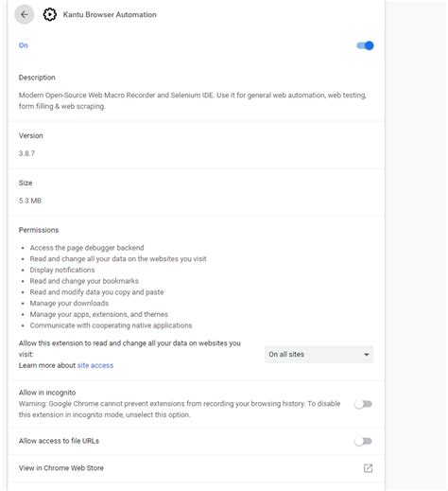Viewport: 448px width, 491px height.
Task: Click the 'On' status label
Action: point(24,45)
